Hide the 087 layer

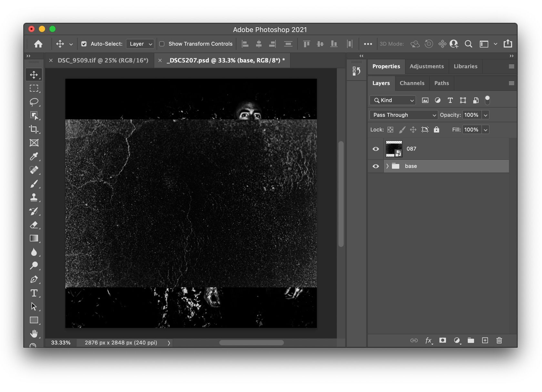(x=376, y=149)
